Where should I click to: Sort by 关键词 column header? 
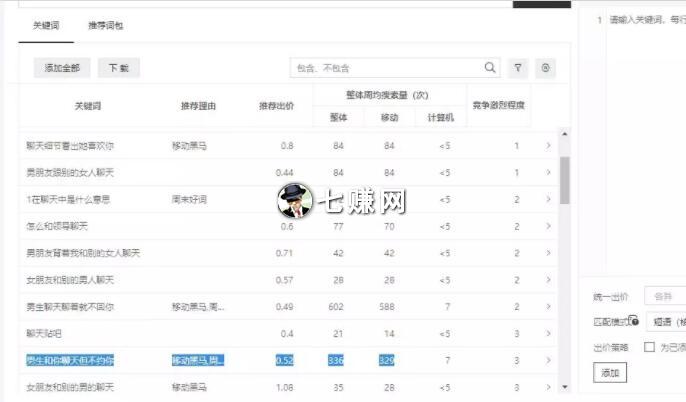[x=88, y=106]
